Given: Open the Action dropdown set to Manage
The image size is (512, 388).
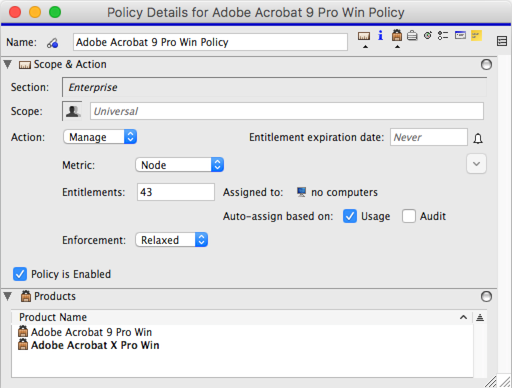Looking at the screenshot, I should (x=100, y=137).
